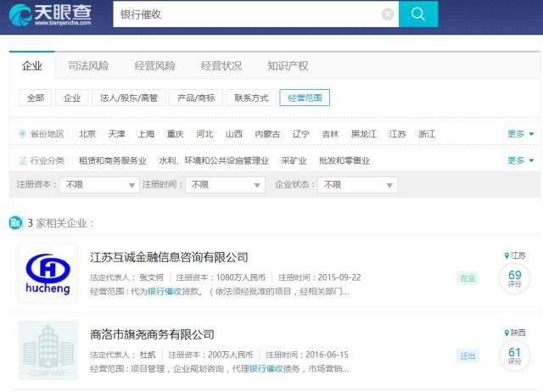This screenshot has width=543, height=392.
Task: Click the Tianyancha logo
Action: (x=50, y=14)
